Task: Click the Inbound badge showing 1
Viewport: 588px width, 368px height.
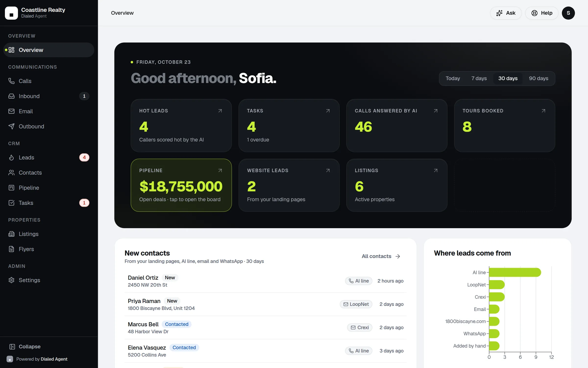Action: (84, 96)
